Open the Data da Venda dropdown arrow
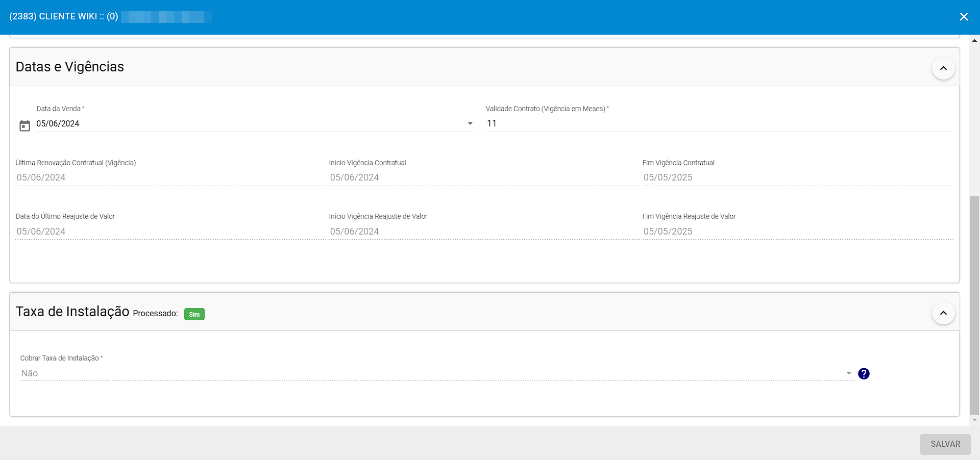Image resolution: width=980 pixels, height=460 pixels. click(470, 123)
